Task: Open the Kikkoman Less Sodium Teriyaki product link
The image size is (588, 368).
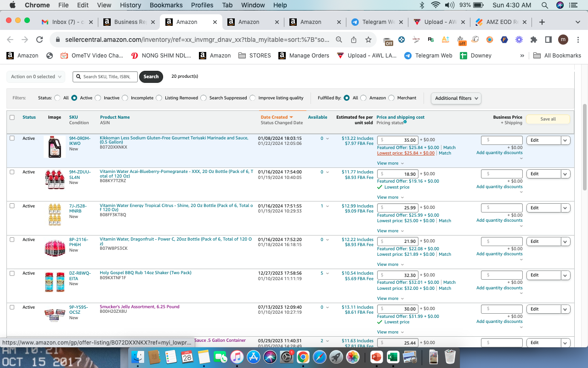Action: pos(174,140)
